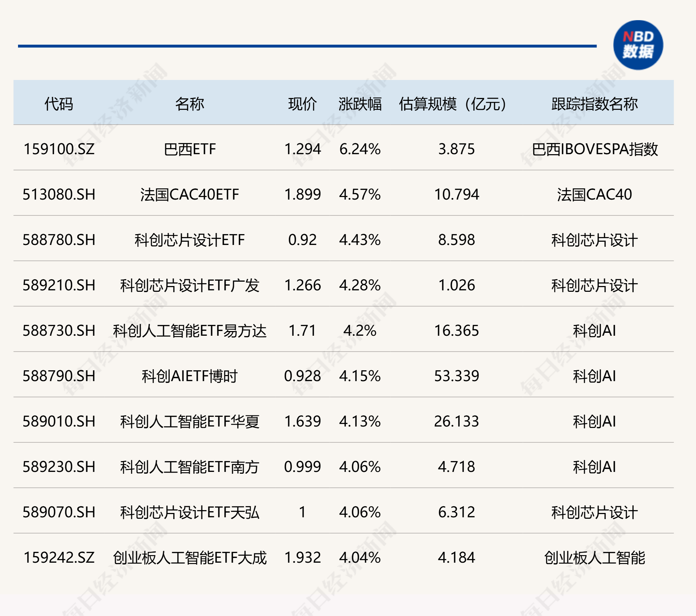Select the 跟踪指数名称 column header

(x=594, y=104)
